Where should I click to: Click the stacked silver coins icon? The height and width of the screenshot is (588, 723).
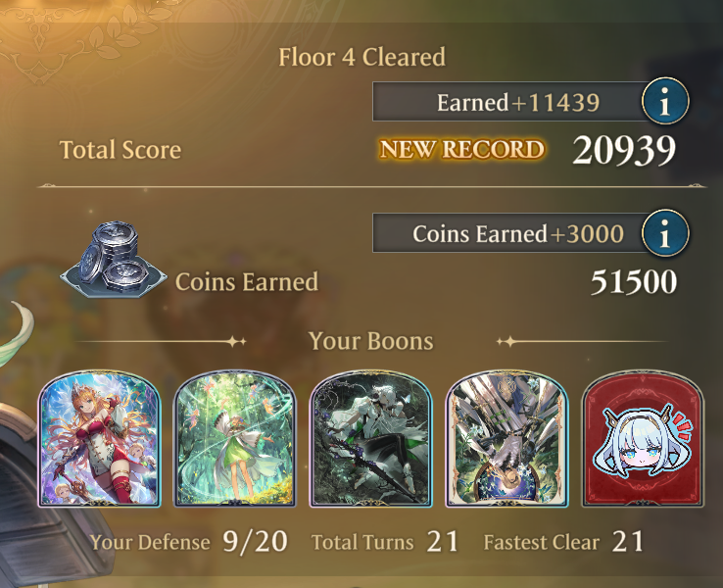click(x=113, y=260)
